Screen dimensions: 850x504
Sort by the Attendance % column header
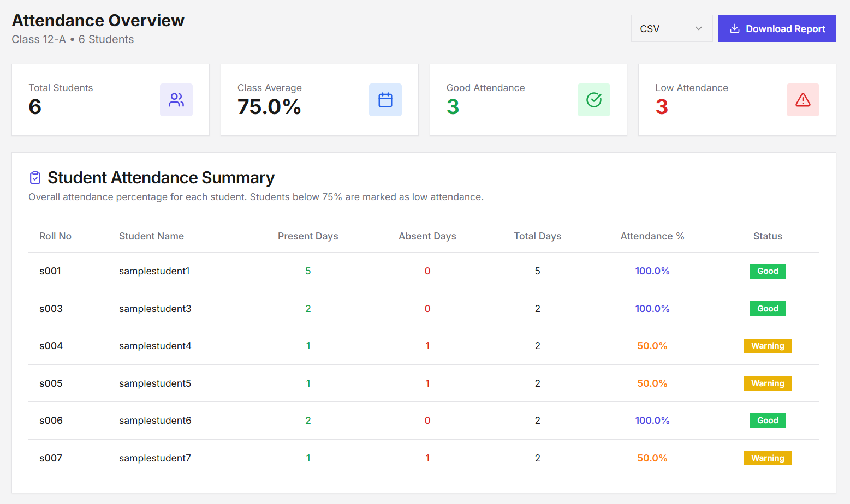[652, 236]
